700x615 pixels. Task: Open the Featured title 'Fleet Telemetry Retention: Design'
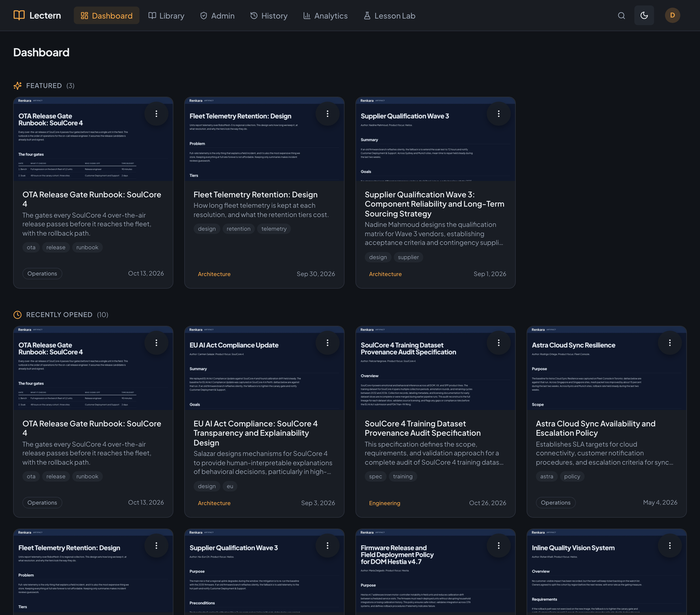tap(255, 195)
